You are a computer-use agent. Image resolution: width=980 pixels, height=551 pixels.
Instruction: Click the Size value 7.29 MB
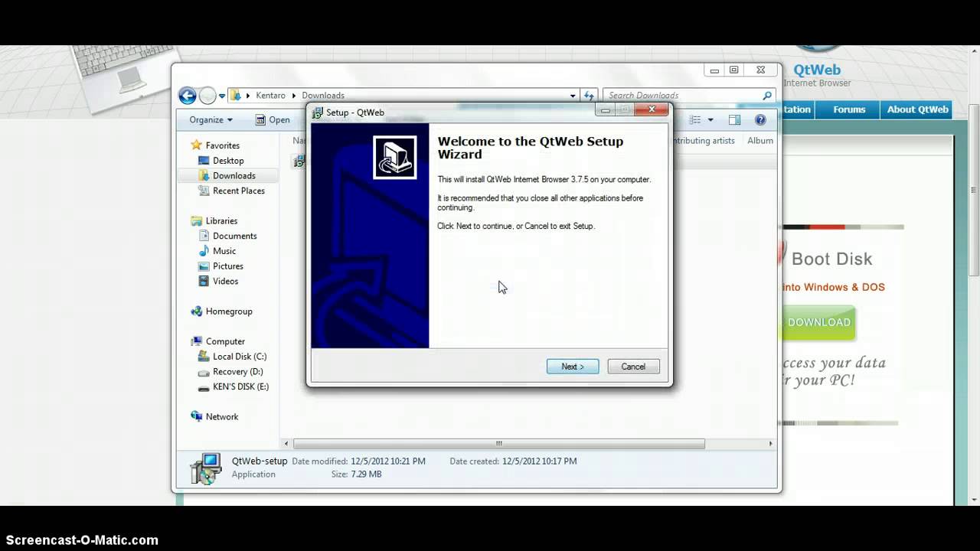tap(367, 474)
